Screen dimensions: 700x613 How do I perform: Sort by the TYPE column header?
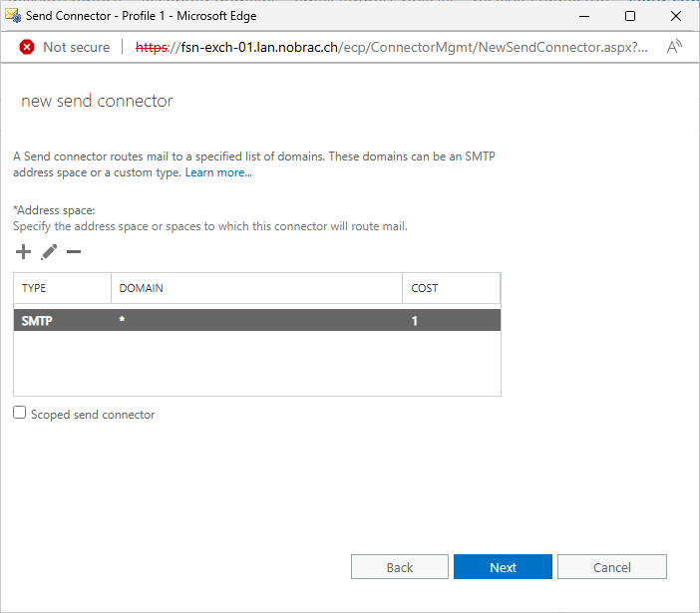coord(63,288)
